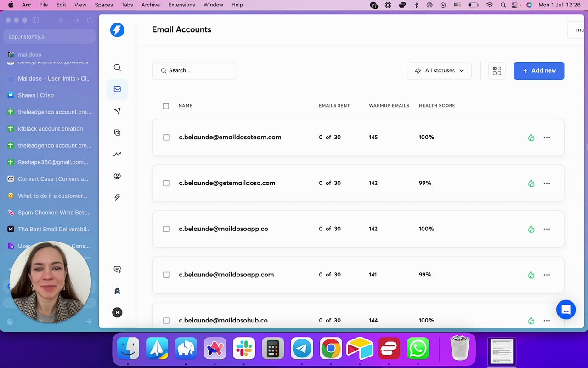
Task: Open WhatsApp in the Dock
Action: click(418, 349)
